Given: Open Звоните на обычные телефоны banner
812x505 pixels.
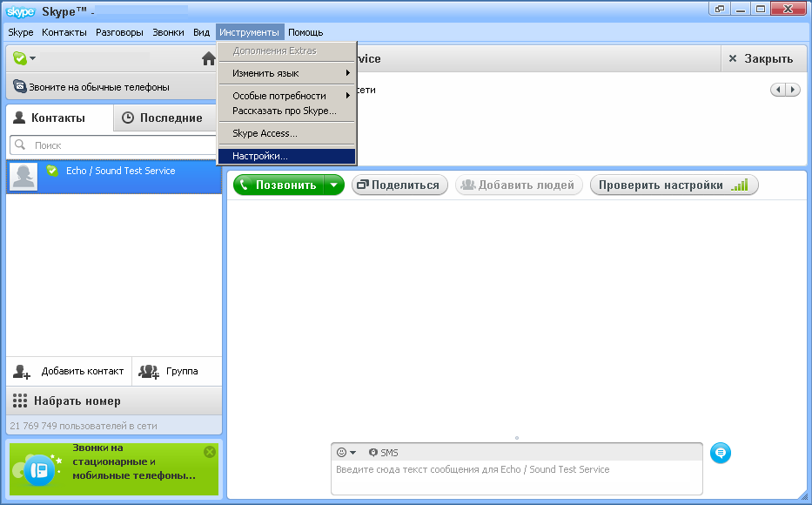Looking at the screenshot, I should pos(111,86).
